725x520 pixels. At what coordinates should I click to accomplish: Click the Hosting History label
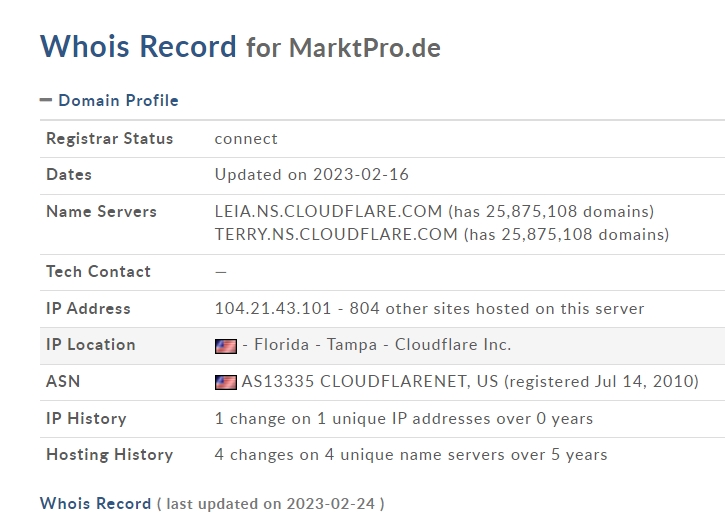(110, 454)
